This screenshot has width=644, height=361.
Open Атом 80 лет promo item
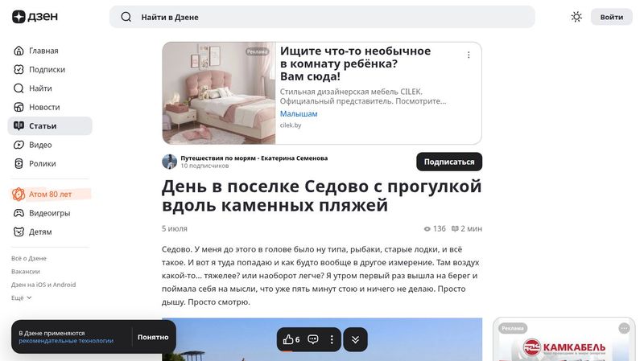pyautogui.click(x=50, y=194)
